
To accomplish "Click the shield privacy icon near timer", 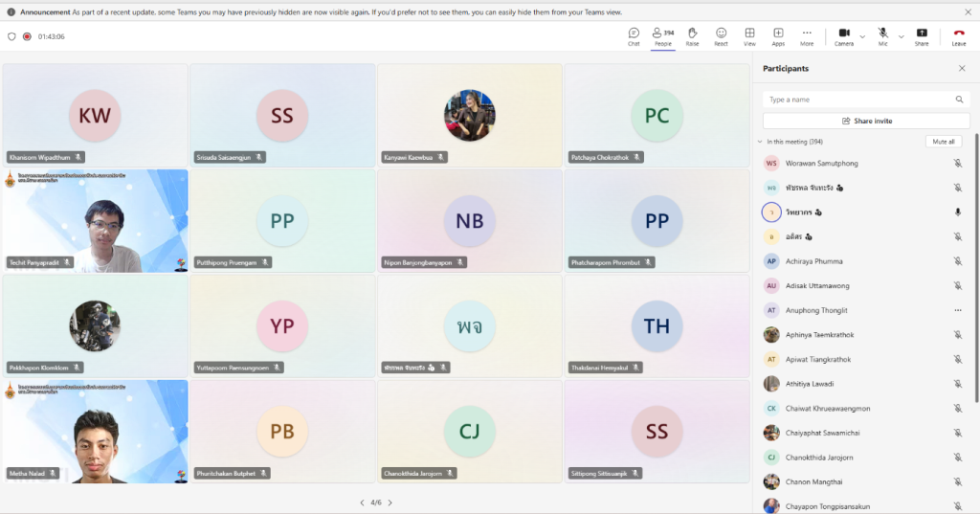I will (11, 36).
